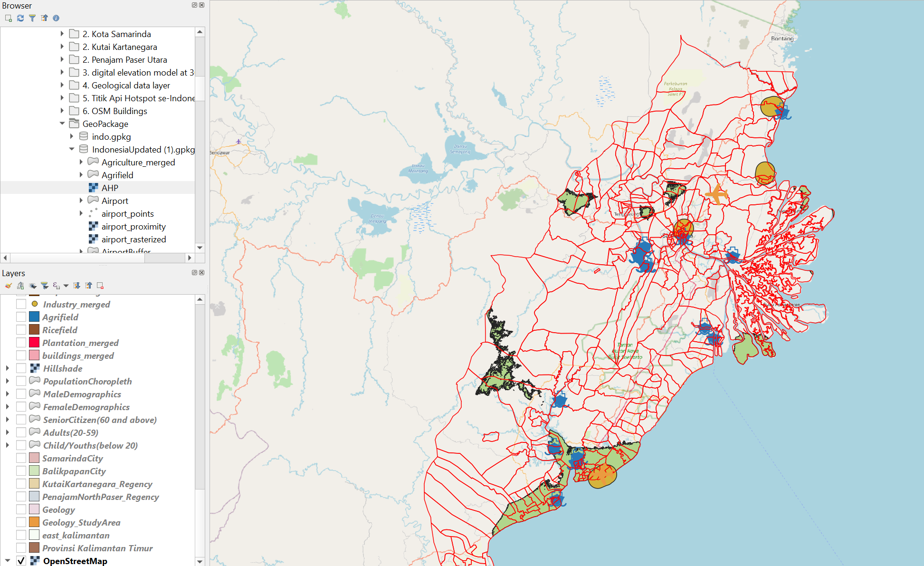Select the AHP raster in Browser
This screenshot has width=924, height=566.
[110, 188]
